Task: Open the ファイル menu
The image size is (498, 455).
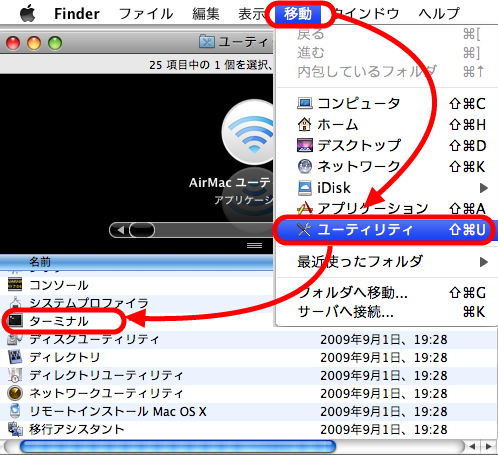Action: 146,14
